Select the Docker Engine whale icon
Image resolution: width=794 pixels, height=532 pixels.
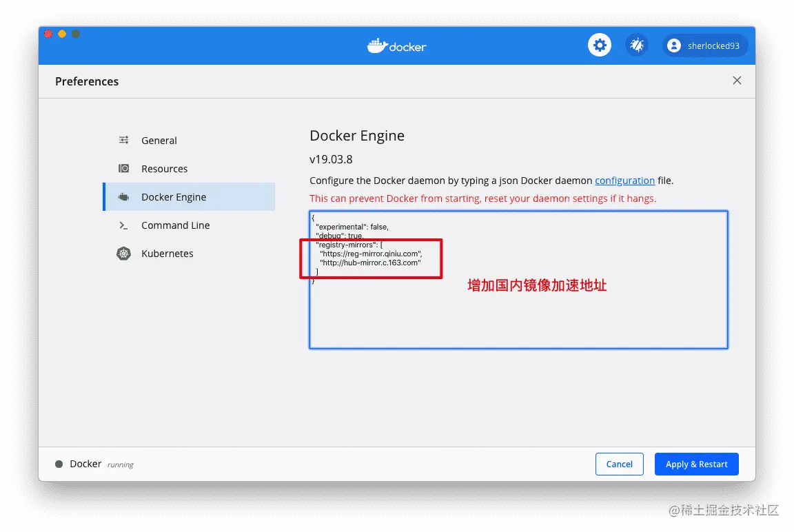tap(123, 197)
